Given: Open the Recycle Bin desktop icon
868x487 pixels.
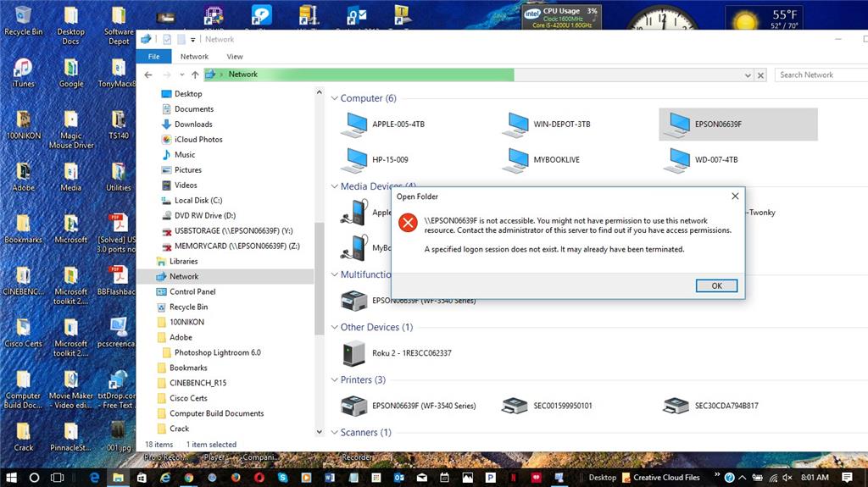Looking at the screenshot, I should [x=23, y=21].
